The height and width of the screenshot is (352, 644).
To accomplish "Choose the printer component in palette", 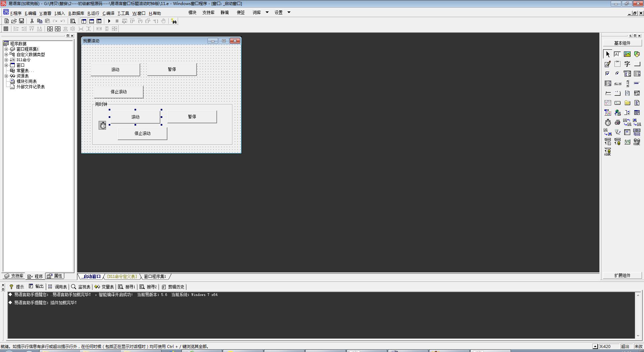I will tap(617, 123).
